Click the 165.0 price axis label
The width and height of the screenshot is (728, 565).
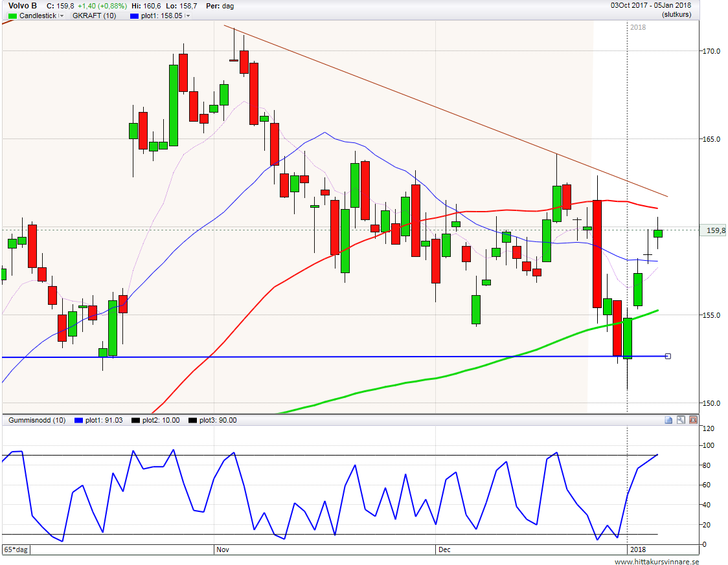tap(712, 139)
